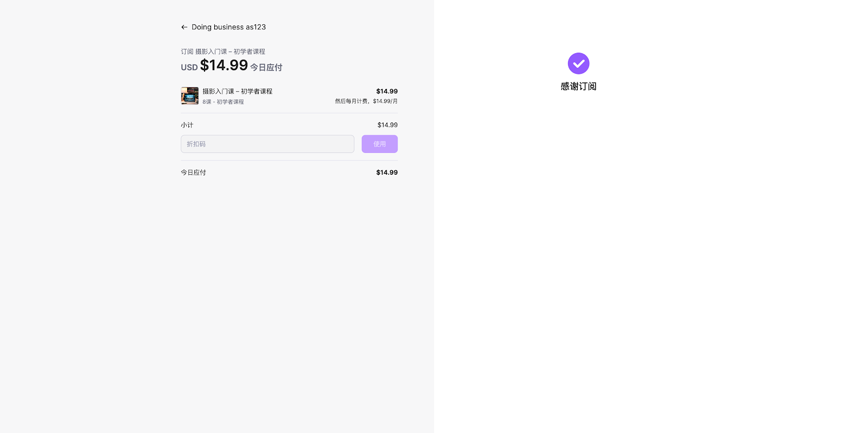This screenshot has height=433, width=868.
Task: Click the USD currency label
Action: pyautogui.click(x=189, y=67)
